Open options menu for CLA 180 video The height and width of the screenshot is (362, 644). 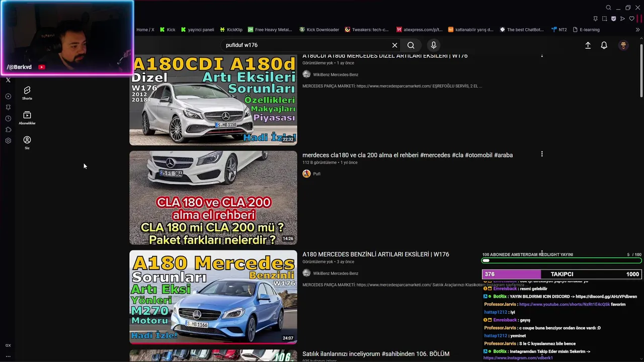click(x=542, y=154)
